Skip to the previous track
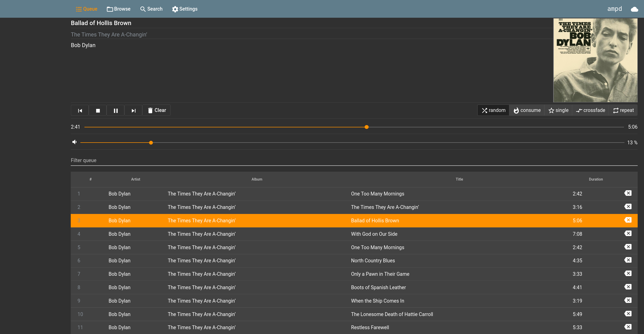The width and height of the screenshot is (644, 334). (x=80, y=110)
